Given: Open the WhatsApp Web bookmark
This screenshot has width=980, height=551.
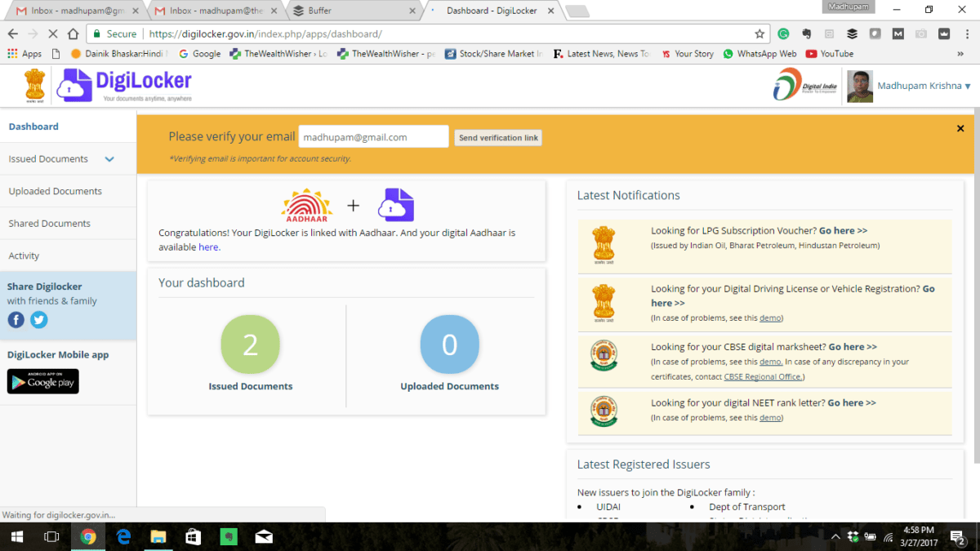Looking at the screenshot, I should pyautogui.click(x=759, y=54).
